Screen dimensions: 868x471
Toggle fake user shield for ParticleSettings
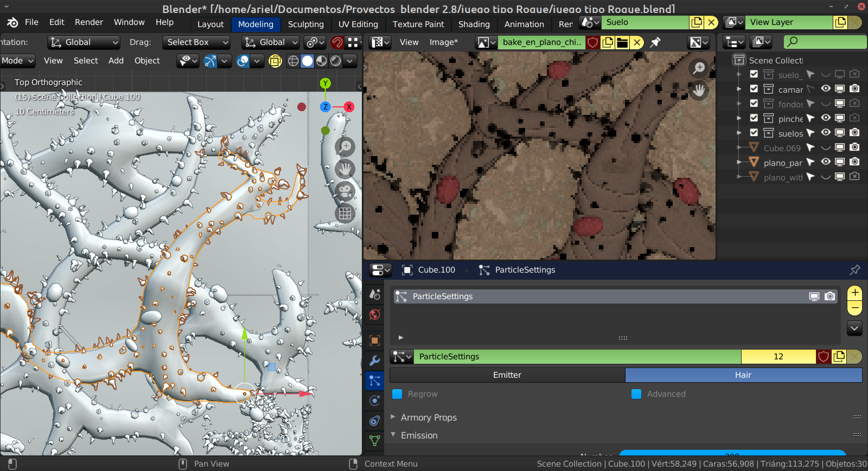click(x=824, y=357)
